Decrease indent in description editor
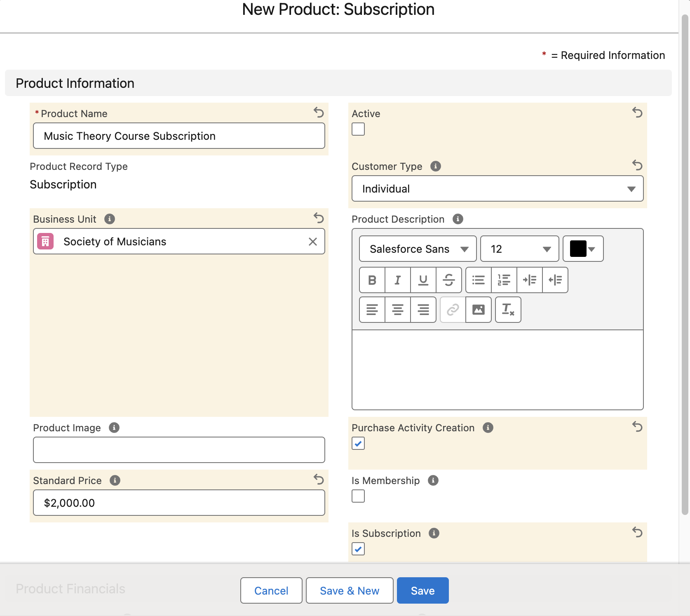690x616 pixels. click(x=555, y=280)
